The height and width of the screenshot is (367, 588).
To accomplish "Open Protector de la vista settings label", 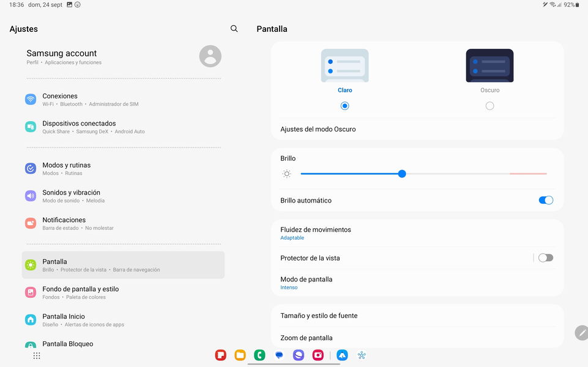I will [x=310, y=258].
